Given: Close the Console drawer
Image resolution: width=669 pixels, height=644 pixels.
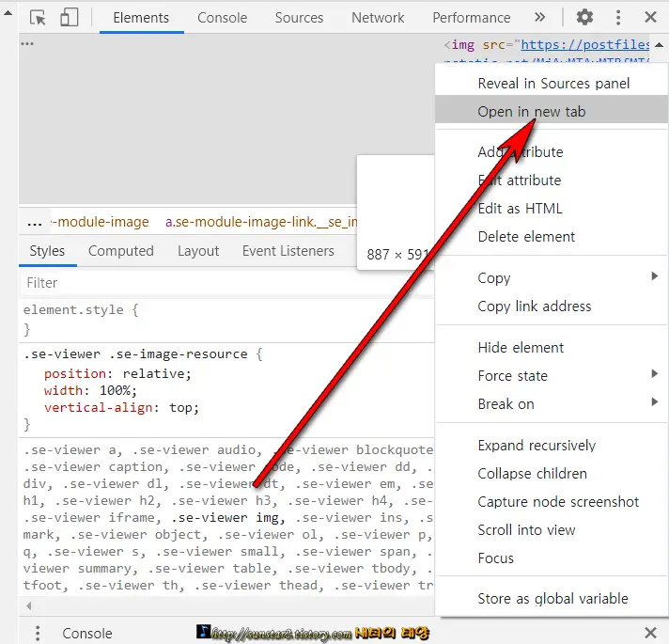Looking at the screenshot, I should 650,633.
